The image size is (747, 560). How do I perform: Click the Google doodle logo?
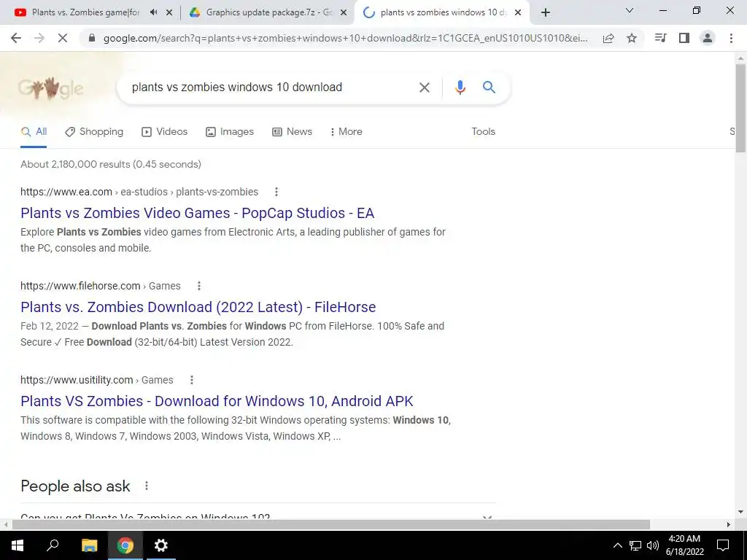[50, 87]
